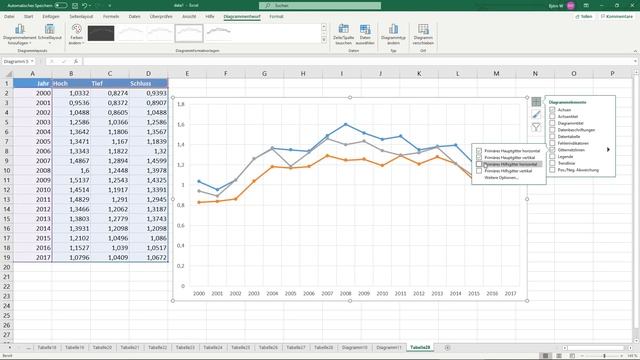Click in the Suchen search box
This screenshot has height=360, width=640.
(320, 6)
